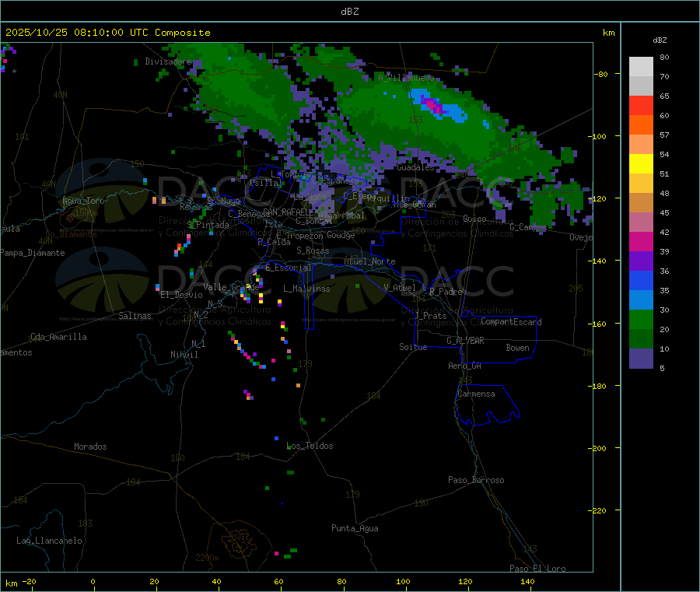Click the R_Padre location label
Viewport: 700px width, 592px height.
[x=446, y=292]
